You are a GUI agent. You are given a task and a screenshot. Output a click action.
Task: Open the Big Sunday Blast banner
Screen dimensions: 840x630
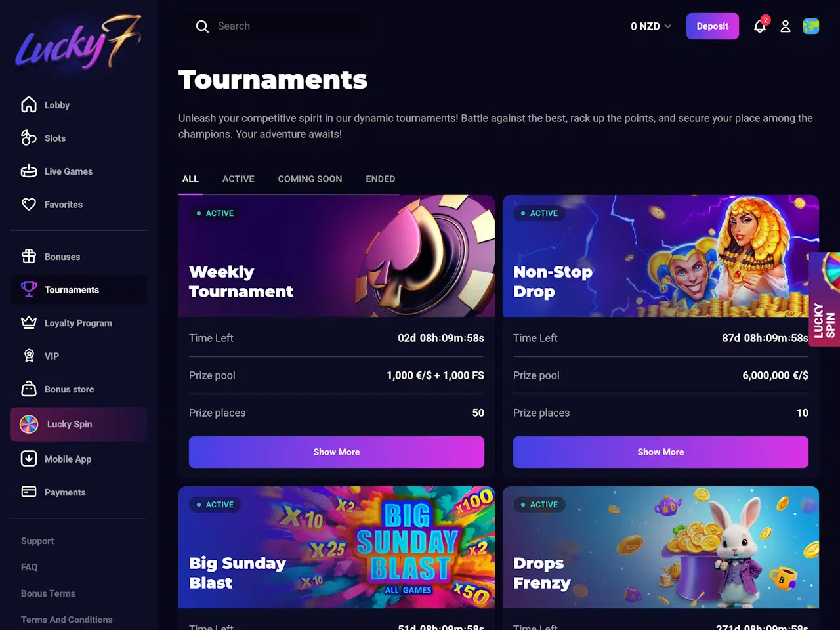coord(337,547)
